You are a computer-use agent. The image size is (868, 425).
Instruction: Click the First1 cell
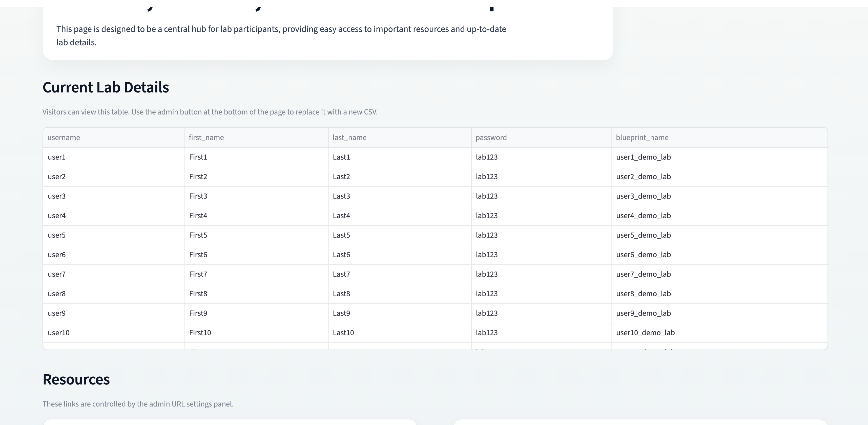pos(256,157)
